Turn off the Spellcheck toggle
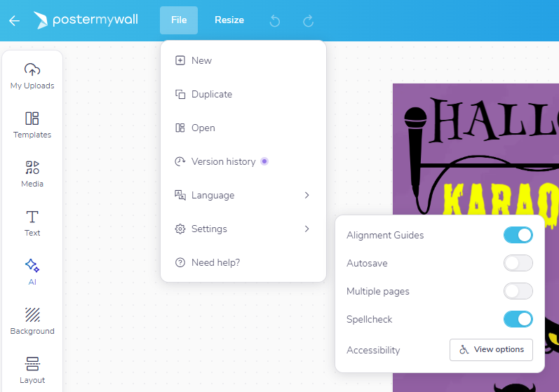The height and width of the screenshot is (392, 559). click(x=518, y=319)
